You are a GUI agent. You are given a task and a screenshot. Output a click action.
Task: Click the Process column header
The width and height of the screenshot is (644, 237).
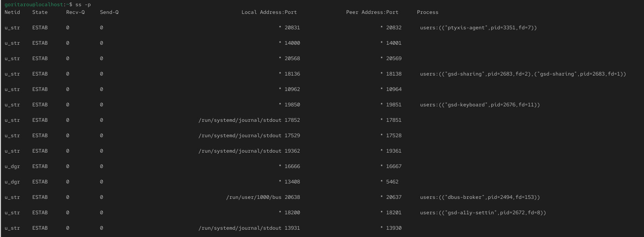[x=427, y=12]
